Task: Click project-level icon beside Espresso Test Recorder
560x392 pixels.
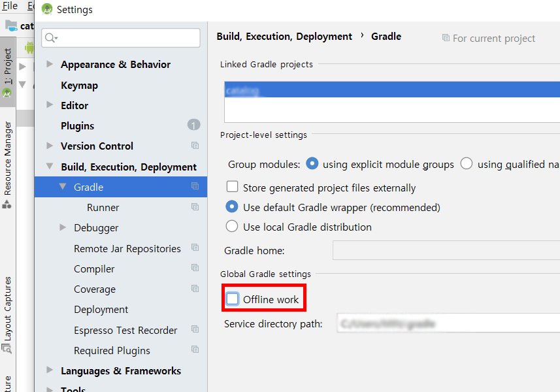Action: (195, 329)
